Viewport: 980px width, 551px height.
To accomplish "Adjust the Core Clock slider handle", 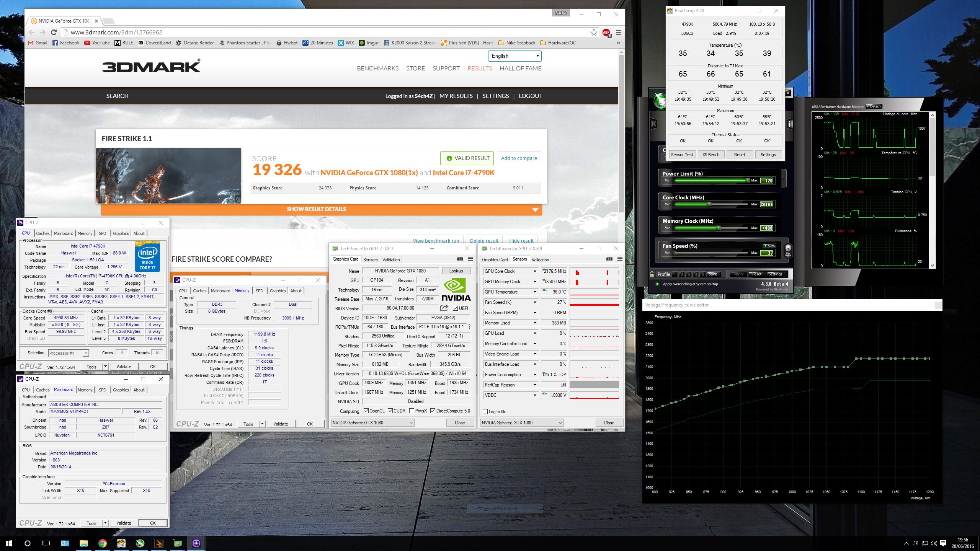I will click(x=709, y=204).
